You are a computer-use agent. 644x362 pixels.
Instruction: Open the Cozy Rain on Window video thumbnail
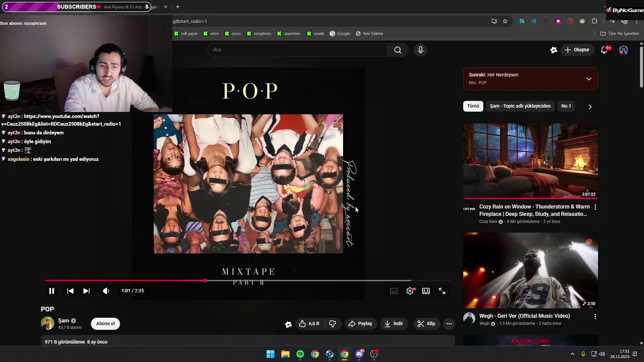(530, 161)
